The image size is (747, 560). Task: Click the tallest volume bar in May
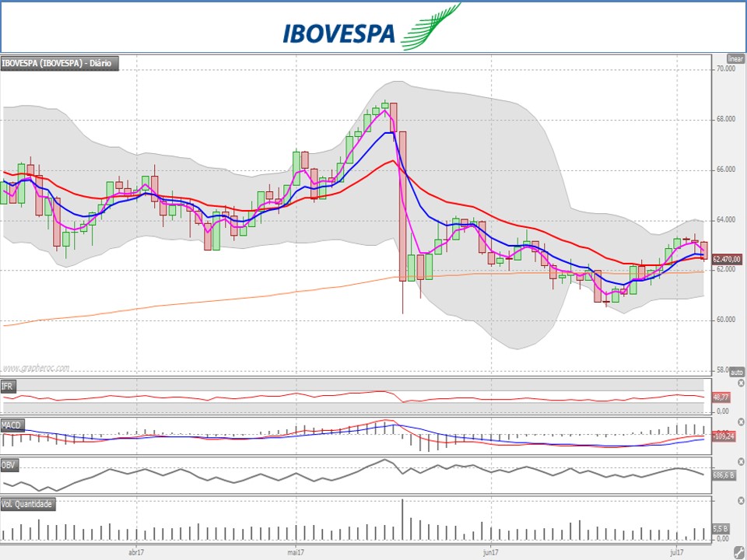click(402, 520)
